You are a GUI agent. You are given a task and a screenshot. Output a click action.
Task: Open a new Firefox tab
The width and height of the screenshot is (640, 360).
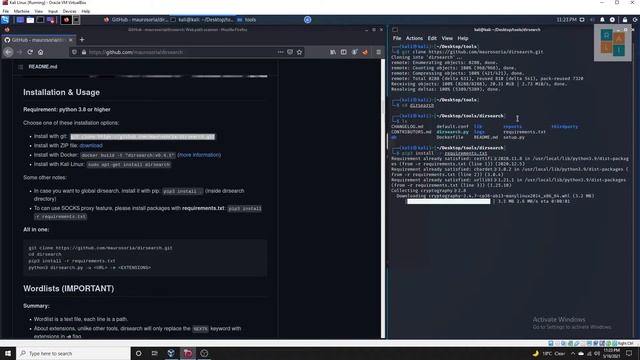coord(82,40)
